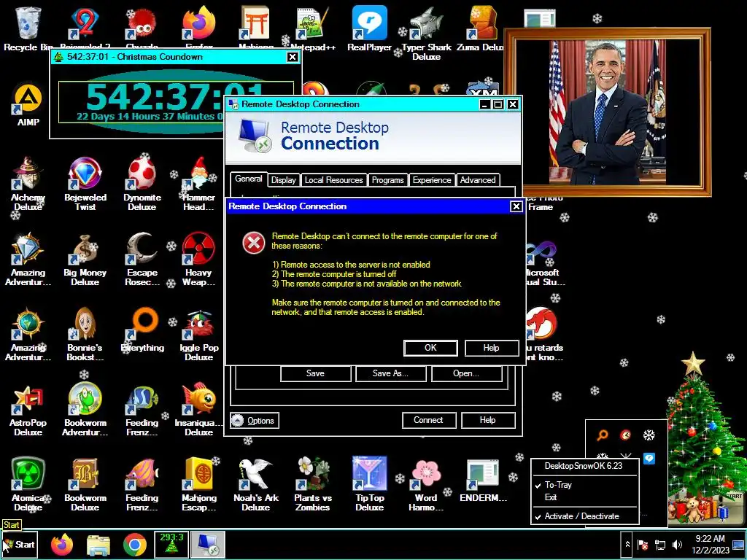Open Big Money Deluxe shortcut
The width and height of the screenshot is (747, 560).
click(85, 259)
